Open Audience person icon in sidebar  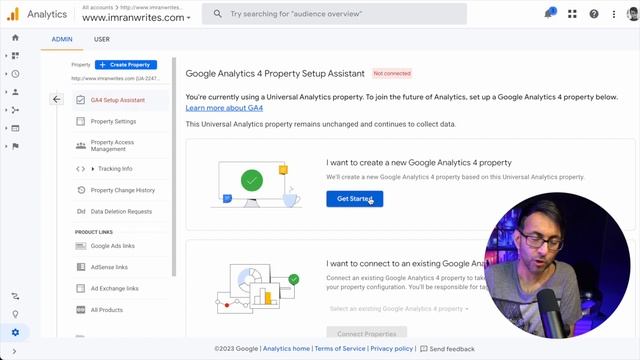click(15, 92)
